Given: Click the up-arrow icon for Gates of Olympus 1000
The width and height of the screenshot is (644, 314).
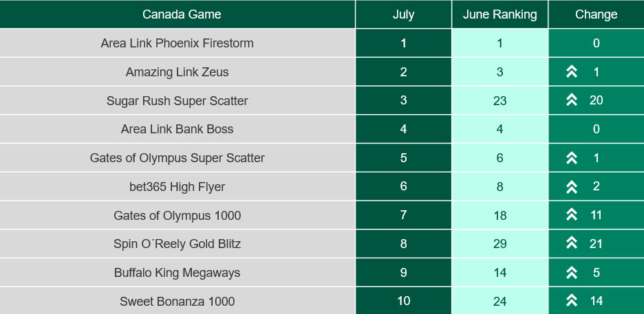Looking at the screenshot, I should pos(571,215).
